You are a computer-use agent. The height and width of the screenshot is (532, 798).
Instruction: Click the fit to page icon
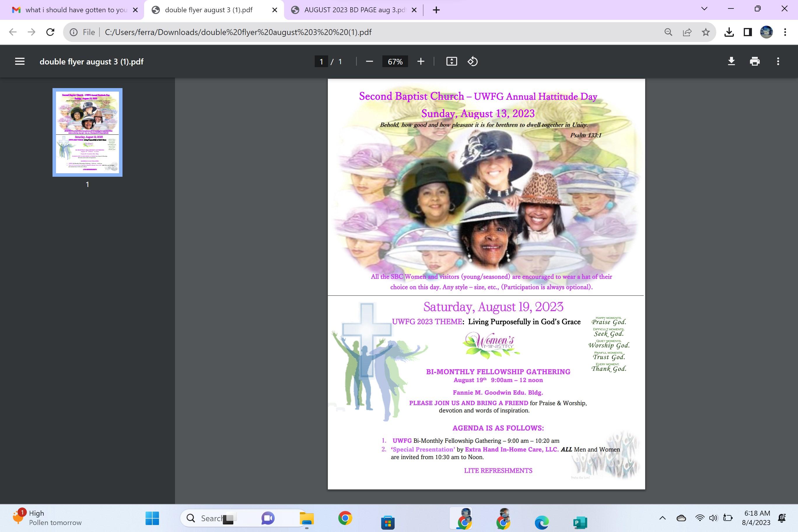[x=452, y=62]
